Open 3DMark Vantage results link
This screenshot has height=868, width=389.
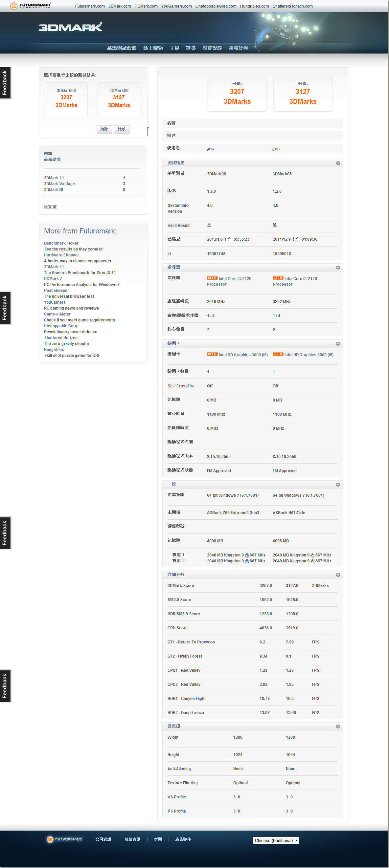(x=59, y=184)
